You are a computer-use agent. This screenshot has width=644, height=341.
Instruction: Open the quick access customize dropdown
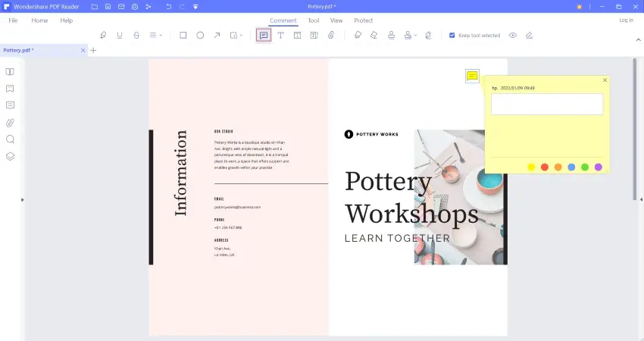(195, 7)
